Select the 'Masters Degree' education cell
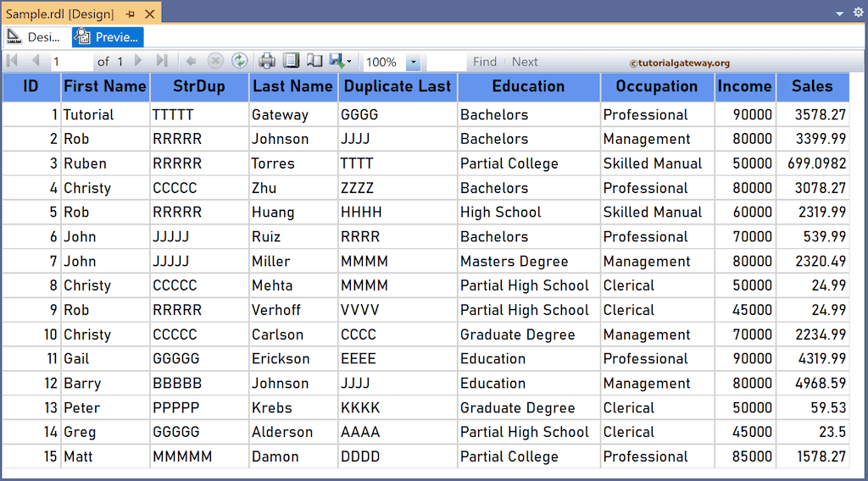This screenshot has width=868, height=481. [529, 261]
